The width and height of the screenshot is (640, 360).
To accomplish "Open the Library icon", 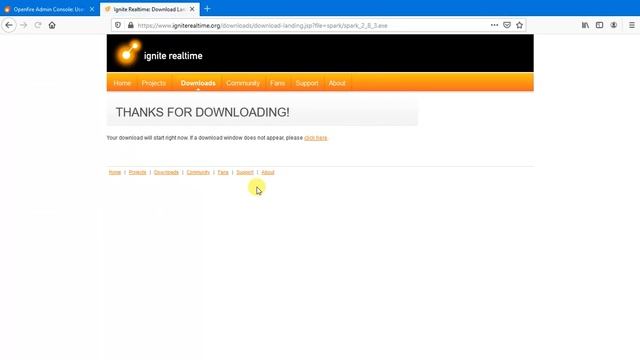I will (585, 25).
